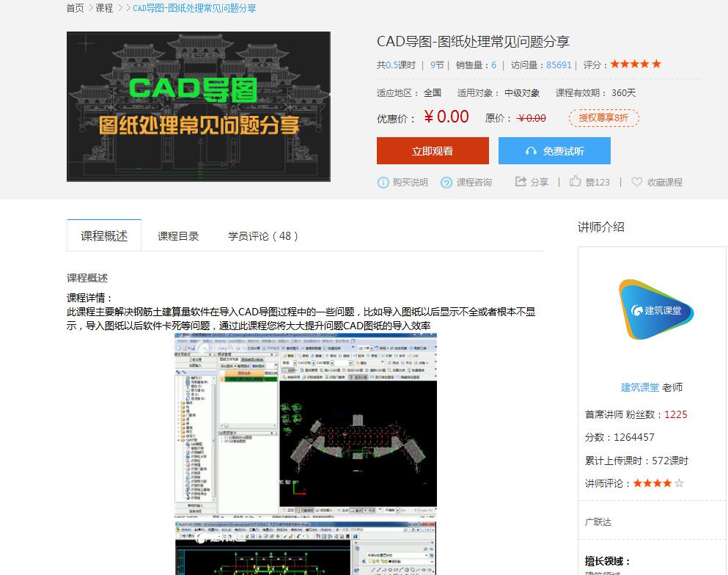This screenshot has height=575, width=728.
Task: Switch to the 课程目录 tab
Action: [x=178, y=236]
